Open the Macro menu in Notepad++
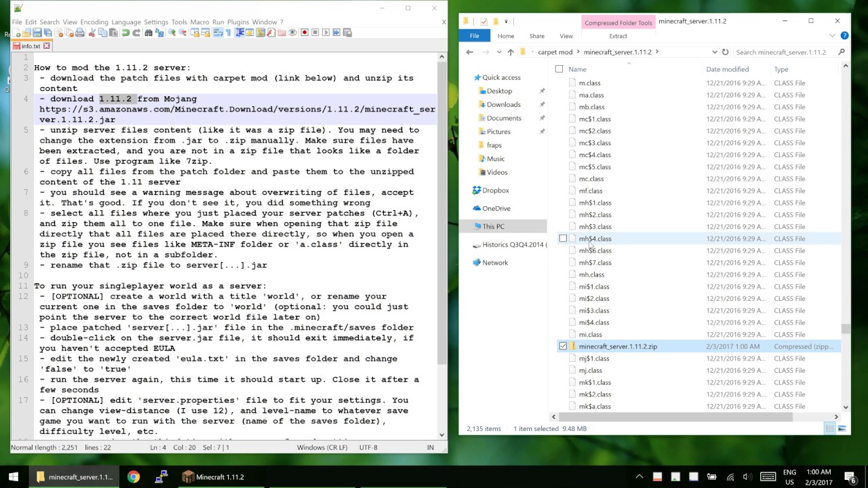Screen dimensions: 868x488 coord(199,22)
